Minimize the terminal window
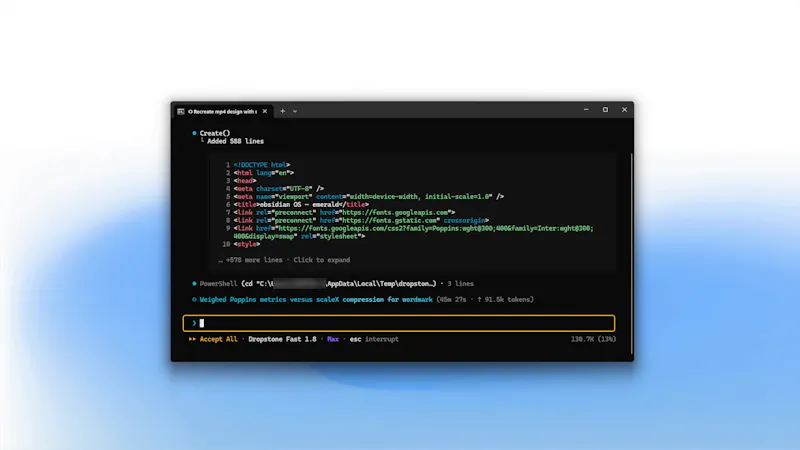Image resolution: width=800 pixels, height=450 pixels. pyautogui.click(x=586, y=110)
